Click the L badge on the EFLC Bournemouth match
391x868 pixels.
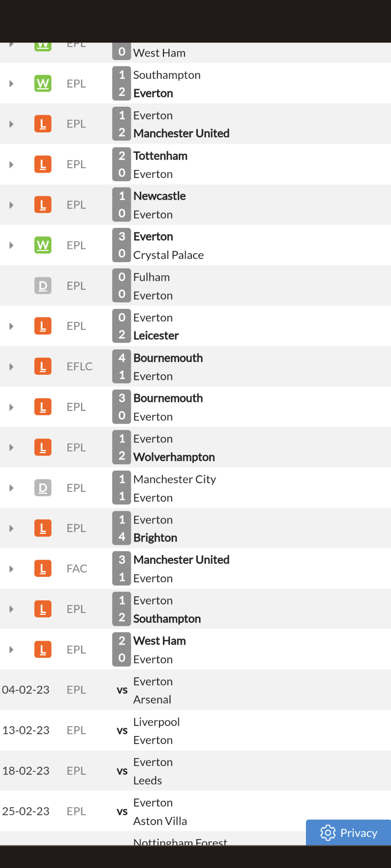[x=43, y=366]
